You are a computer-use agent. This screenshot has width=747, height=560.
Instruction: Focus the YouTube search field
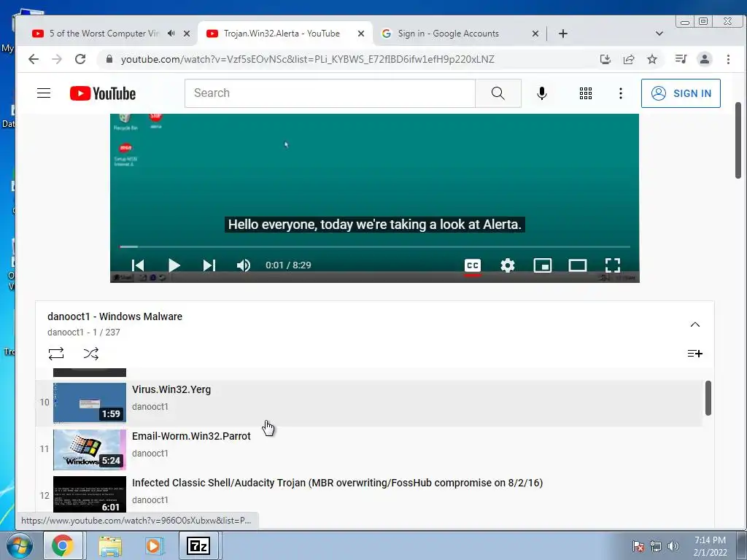pyautogui.click(x=330, y=93)
